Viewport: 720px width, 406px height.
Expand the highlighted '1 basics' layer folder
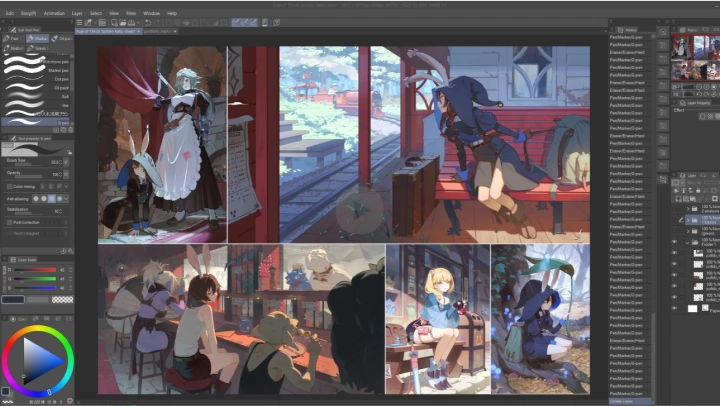pyautogui.click(x=688, y=220)
